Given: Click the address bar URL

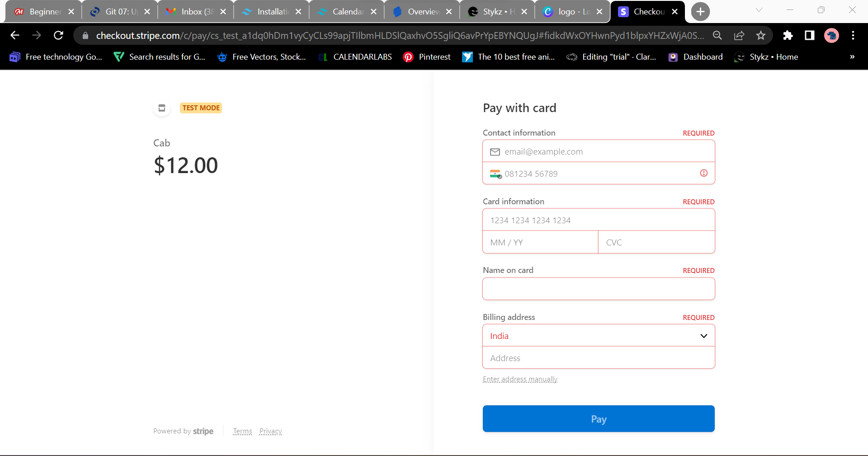Looking at the screenshot, I should (400, 35).
